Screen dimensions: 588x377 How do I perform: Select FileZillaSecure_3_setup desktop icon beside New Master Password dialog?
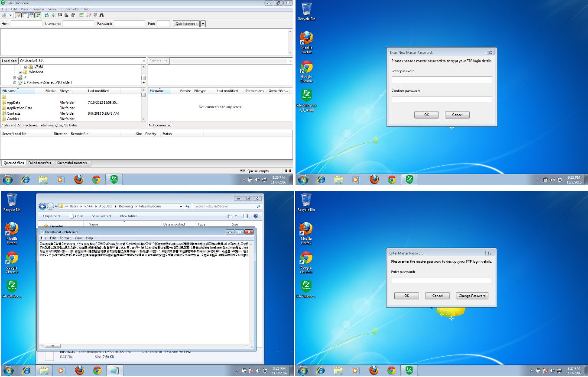coord(306,100)
